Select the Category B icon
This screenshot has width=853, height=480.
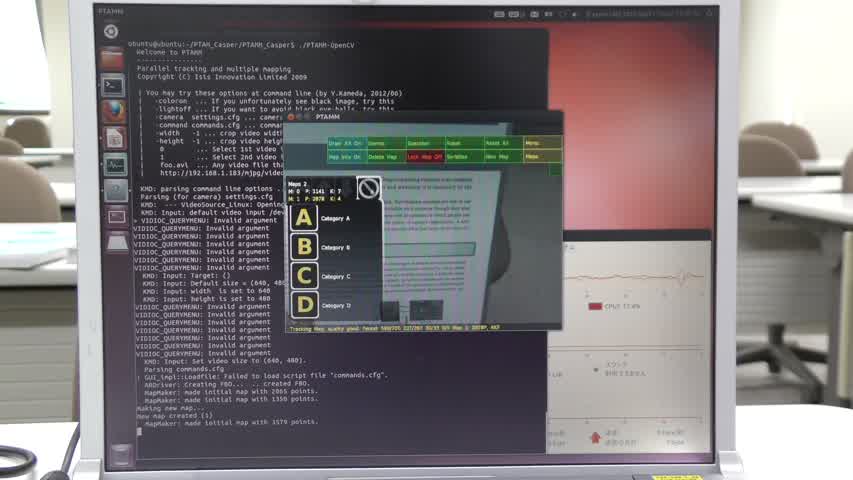click(x=304, y=246)
